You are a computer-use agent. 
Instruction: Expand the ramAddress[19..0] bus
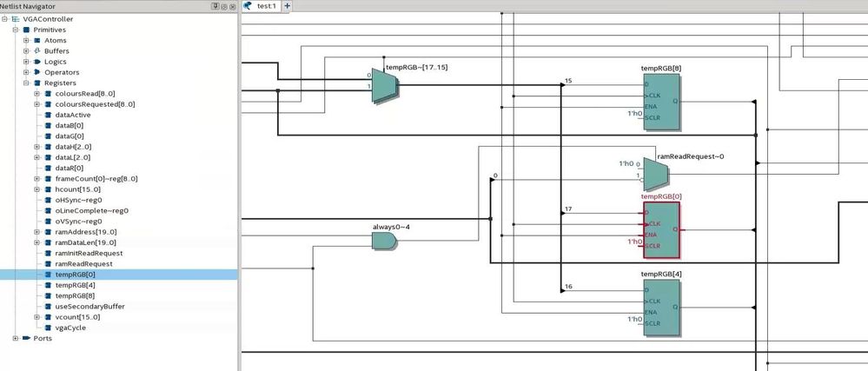click(37, 232)
